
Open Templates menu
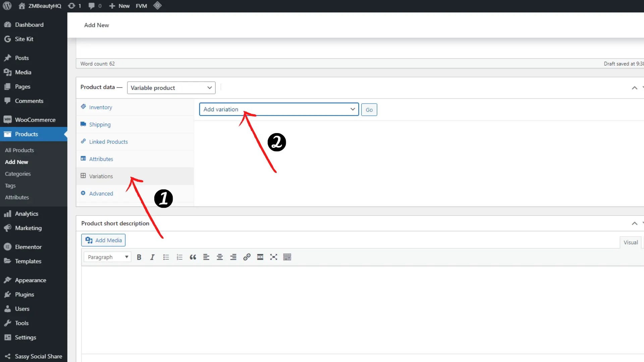(x=34, y=261)
